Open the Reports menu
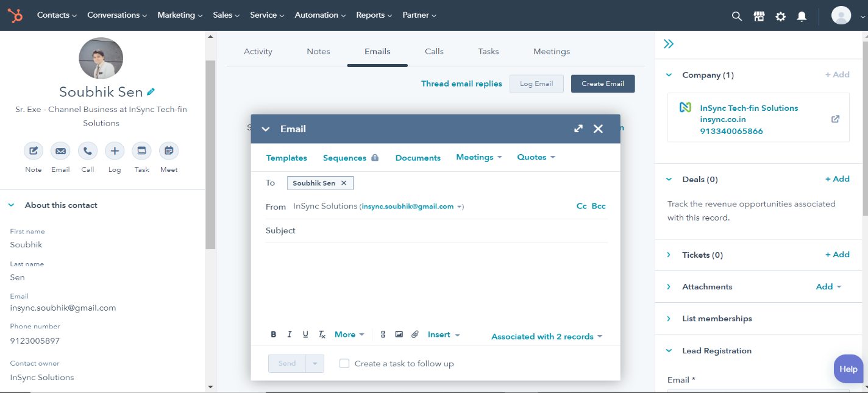Image resolution: width=868 pixels, height=393 pixels. point(374,15)
